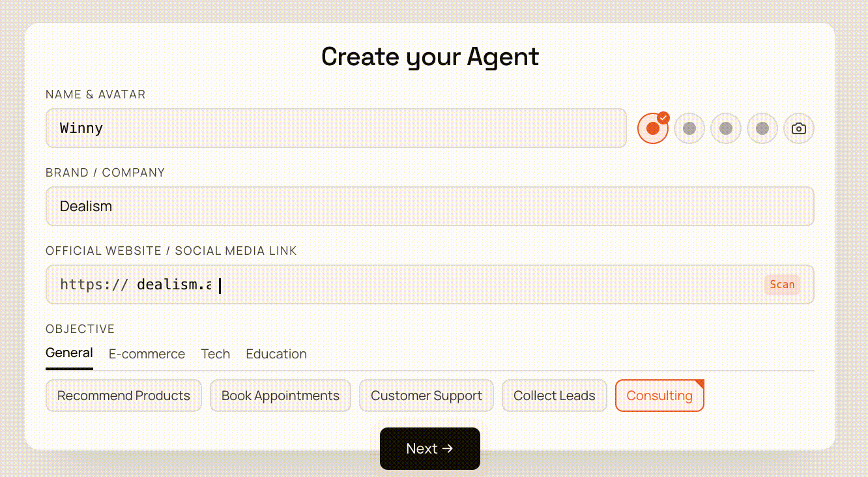Select the Recommend Products objective
This screenshot has width=868, height=477.
pos(124,396)
